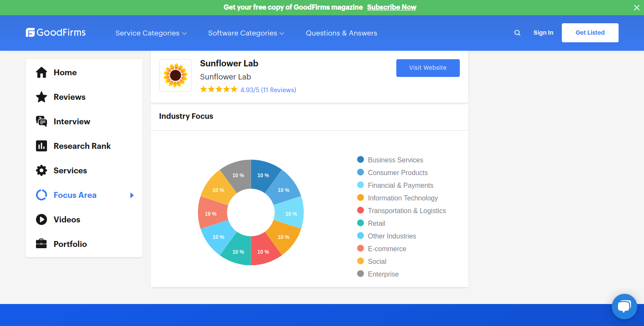Click the Social legend color dot

pos(361,261)
